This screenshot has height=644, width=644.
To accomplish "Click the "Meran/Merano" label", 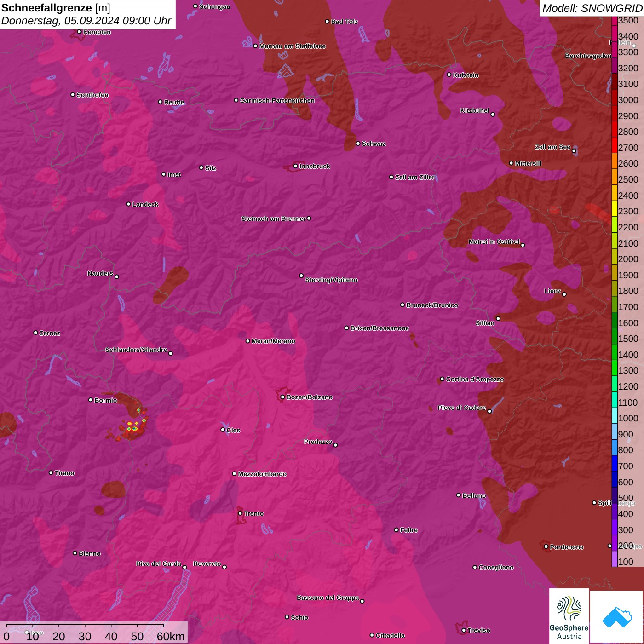I will click(273, 341).
